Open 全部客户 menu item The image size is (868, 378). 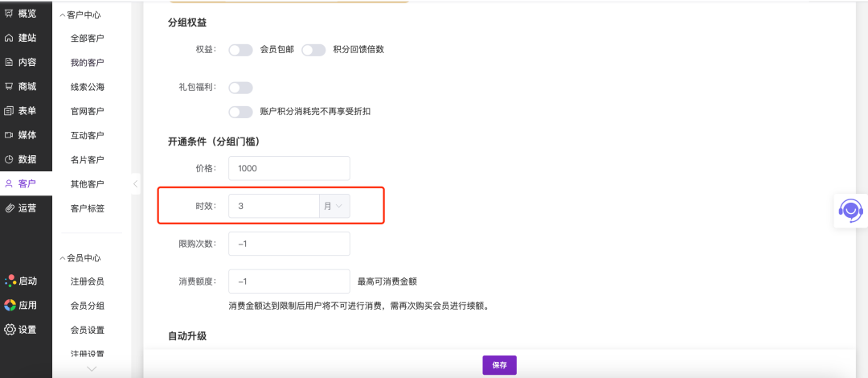(x=88, y=39)
